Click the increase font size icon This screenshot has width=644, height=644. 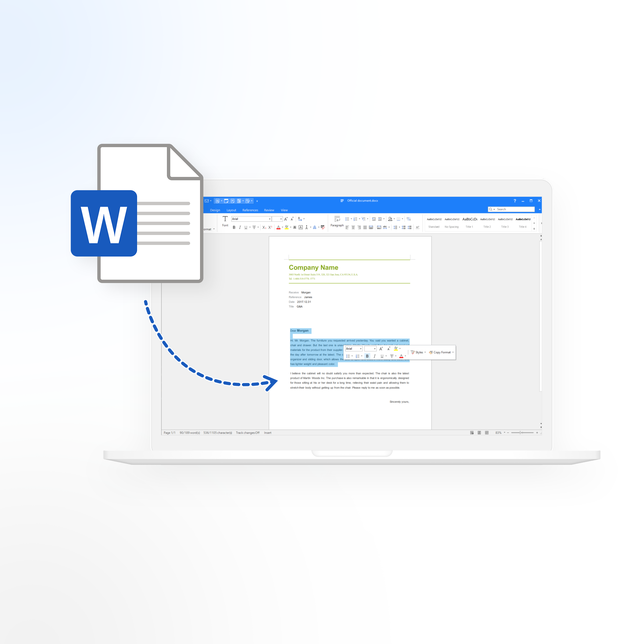tap(286, 218)
